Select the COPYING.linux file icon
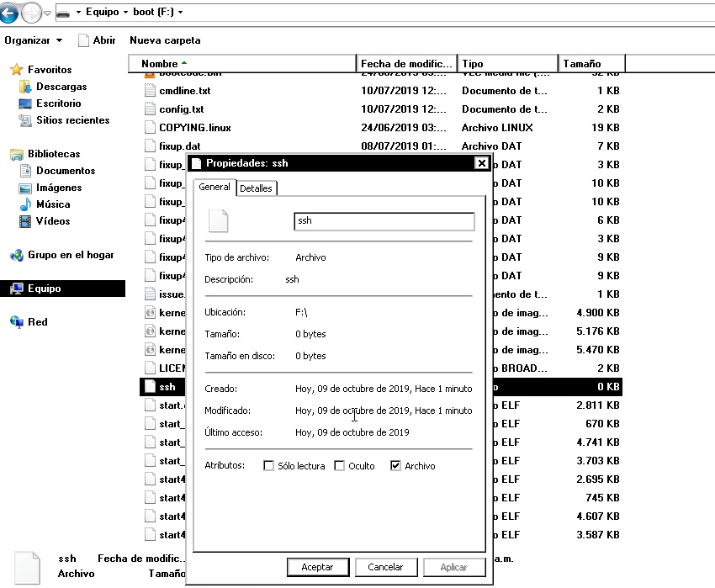Image resolution: width=715 pixels, height=588 pixels. point(150,128)
